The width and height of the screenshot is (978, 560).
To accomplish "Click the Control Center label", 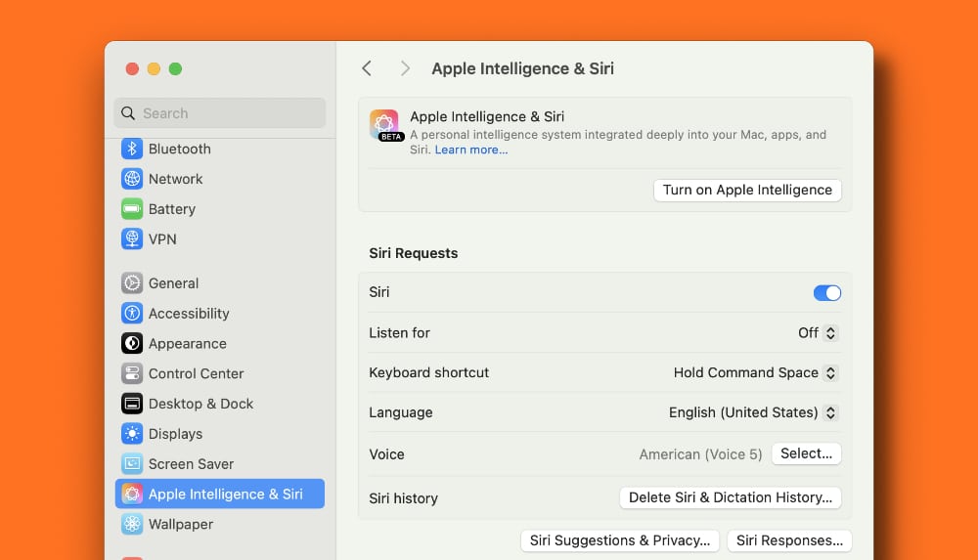I will 196,373.
